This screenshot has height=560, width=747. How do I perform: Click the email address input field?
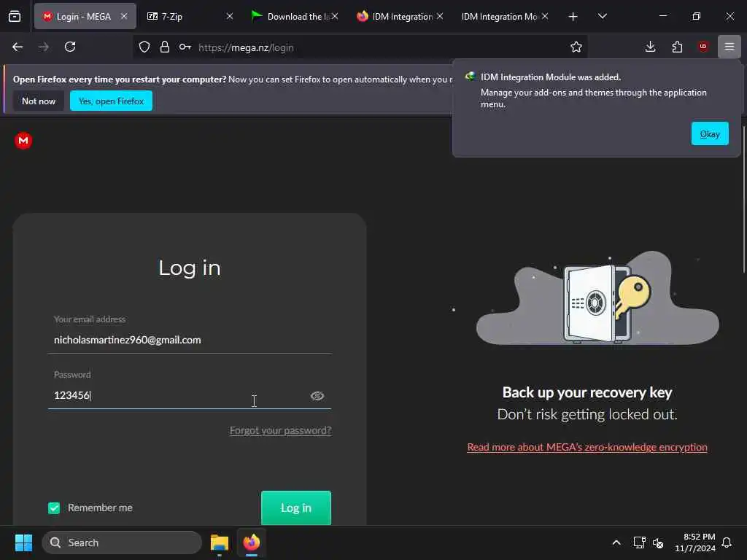click(x=190, y=340)
